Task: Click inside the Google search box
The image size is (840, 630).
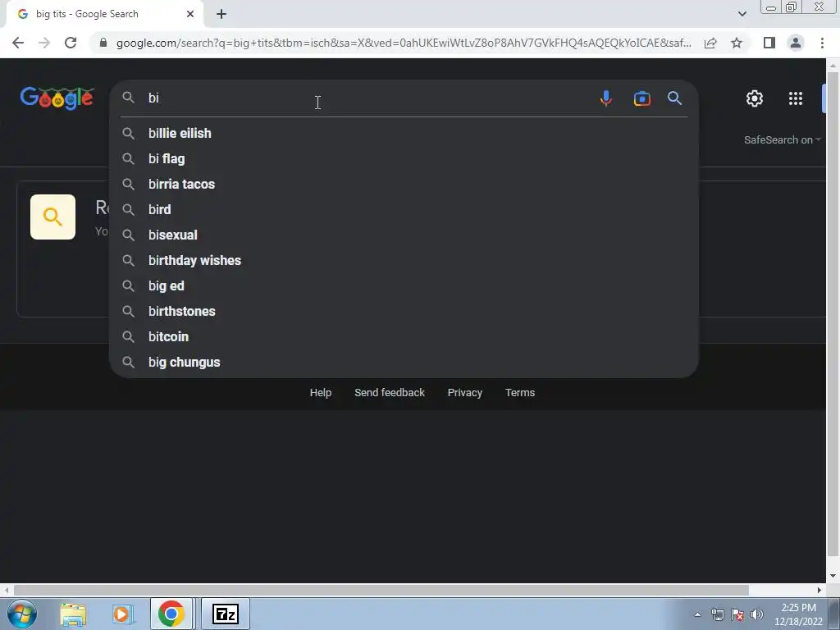Action: pyautogui.click(x=370, y=98)
